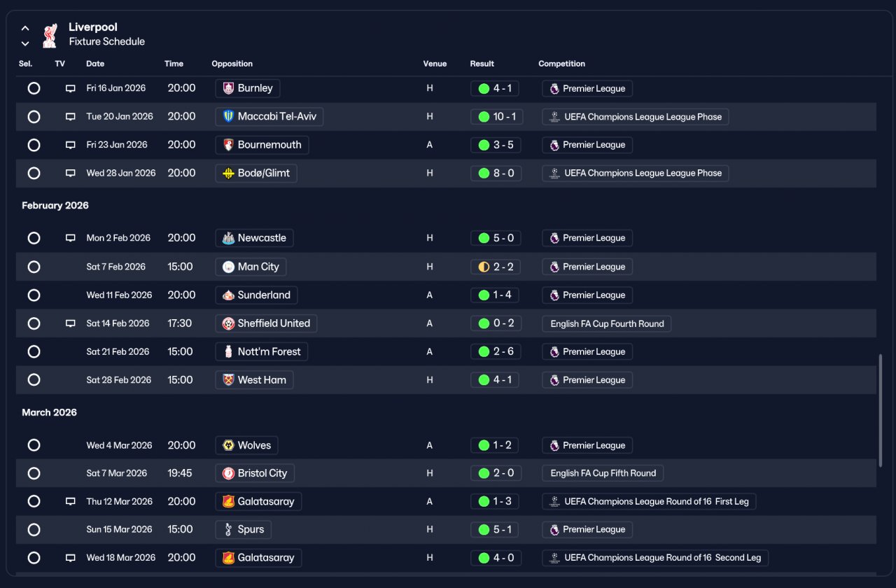
Task: Sort fixtures by Date column header
Action: pyautogui.click(x=95, y=64)
